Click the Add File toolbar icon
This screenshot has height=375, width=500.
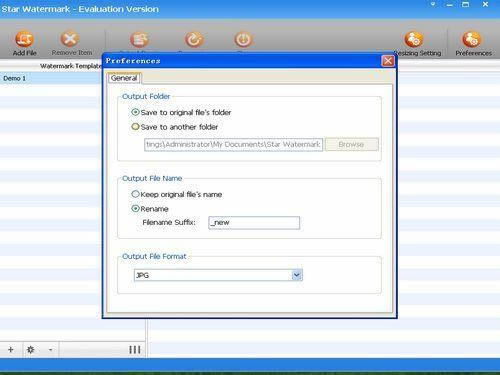[x=24, y=39]
